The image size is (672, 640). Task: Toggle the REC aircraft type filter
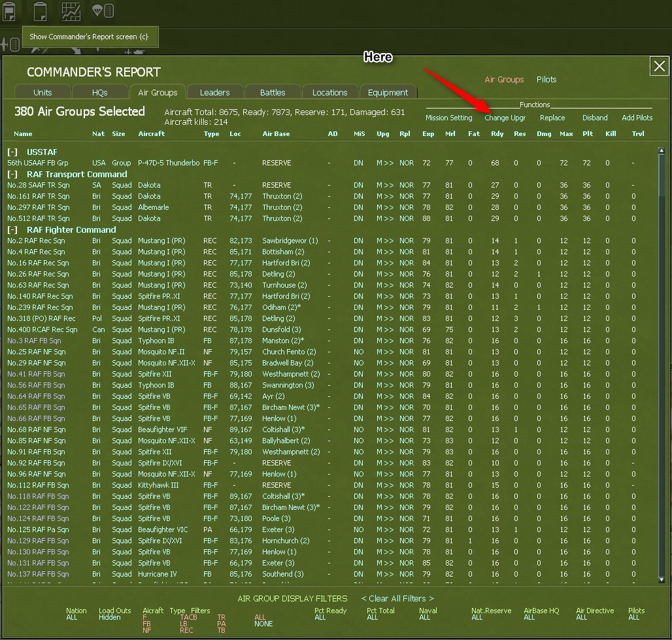tap(186, 630)
